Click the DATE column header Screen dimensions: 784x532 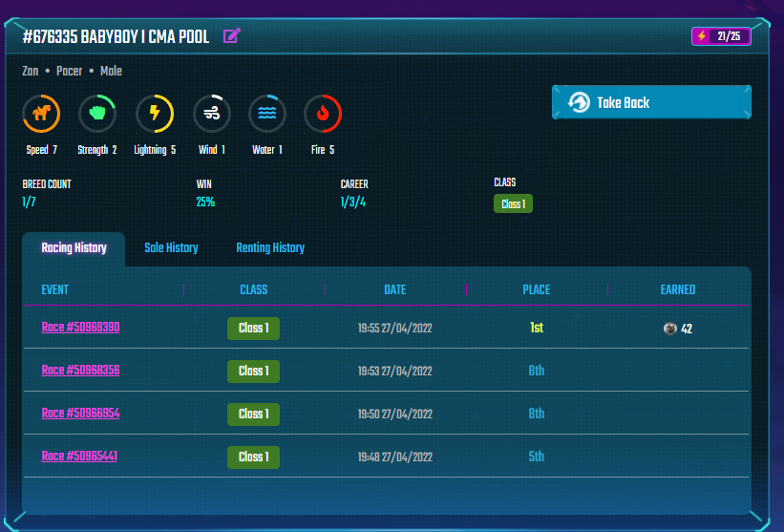(395, 290)
